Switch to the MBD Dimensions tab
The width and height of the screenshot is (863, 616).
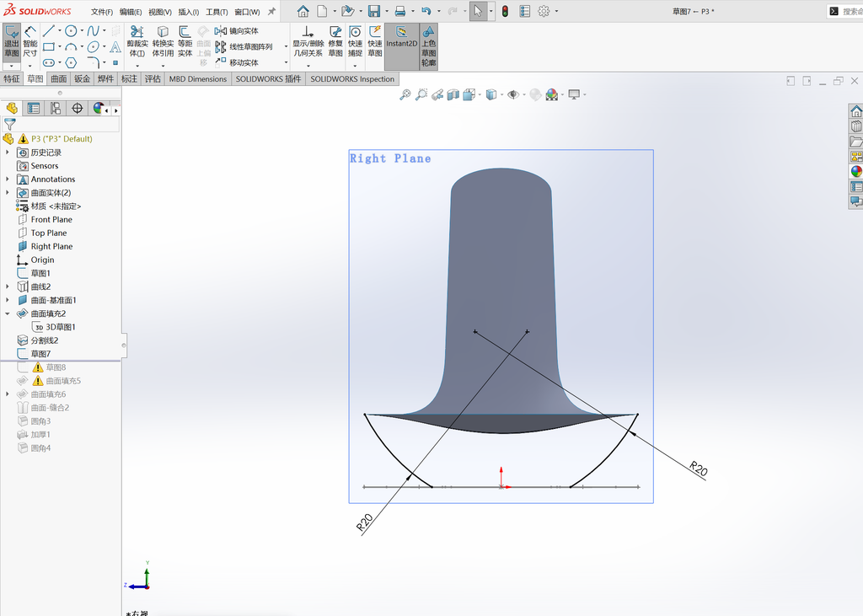click(x=197, y=78)
